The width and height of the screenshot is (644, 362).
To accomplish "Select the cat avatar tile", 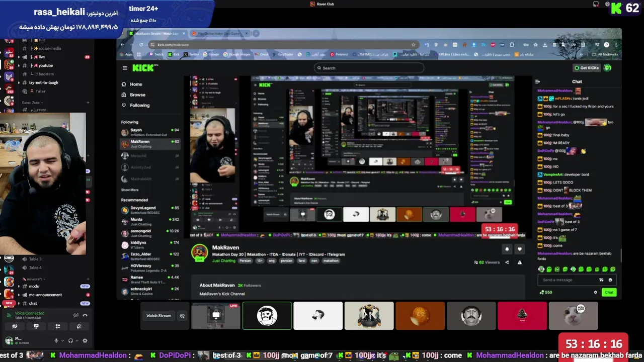I will [x=574, y=316].
